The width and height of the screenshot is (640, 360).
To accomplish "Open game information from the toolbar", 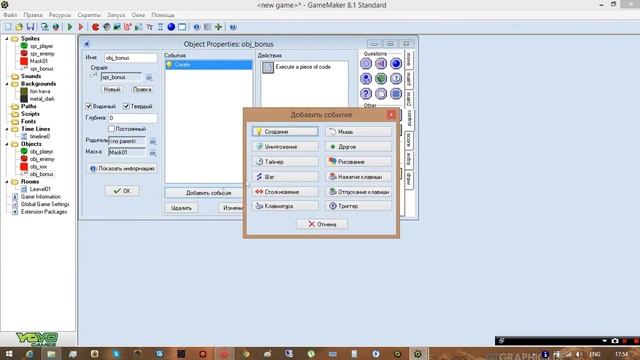I will 197,27.
